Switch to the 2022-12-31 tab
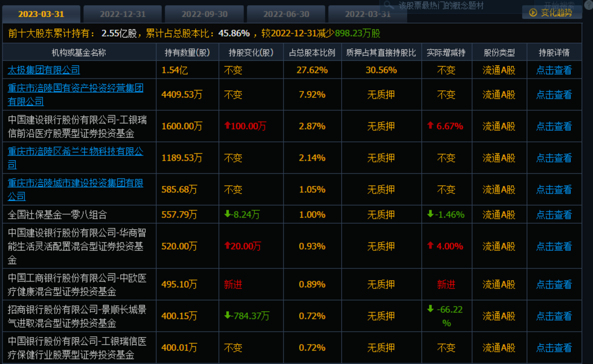This screenshot has height=364, width=593. (123, 14)
